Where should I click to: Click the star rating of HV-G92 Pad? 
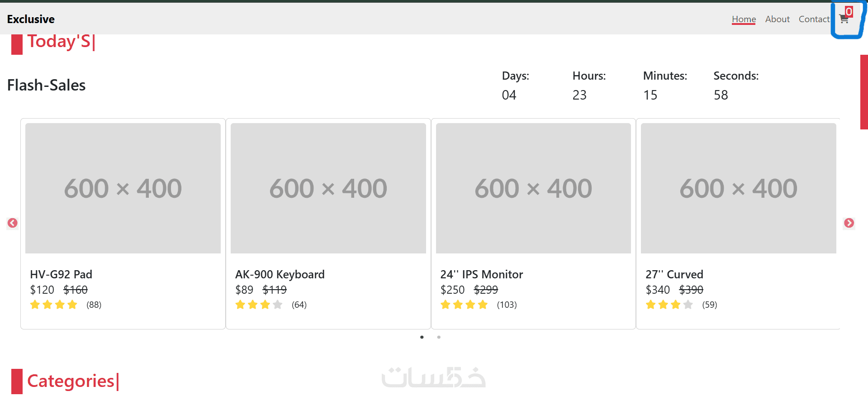coord(54,305)
